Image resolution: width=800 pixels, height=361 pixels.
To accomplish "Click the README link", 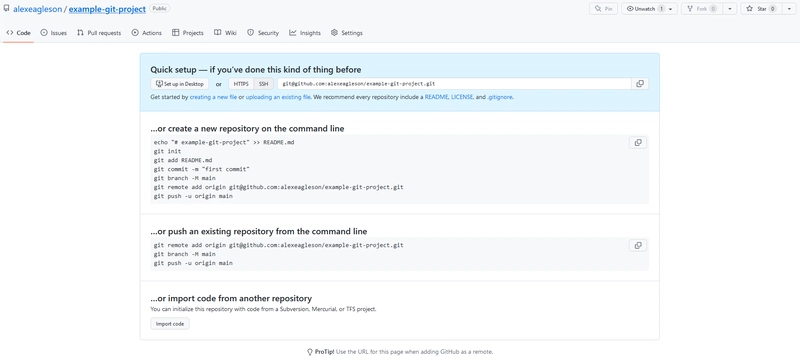I will click(x=436, y=96).
